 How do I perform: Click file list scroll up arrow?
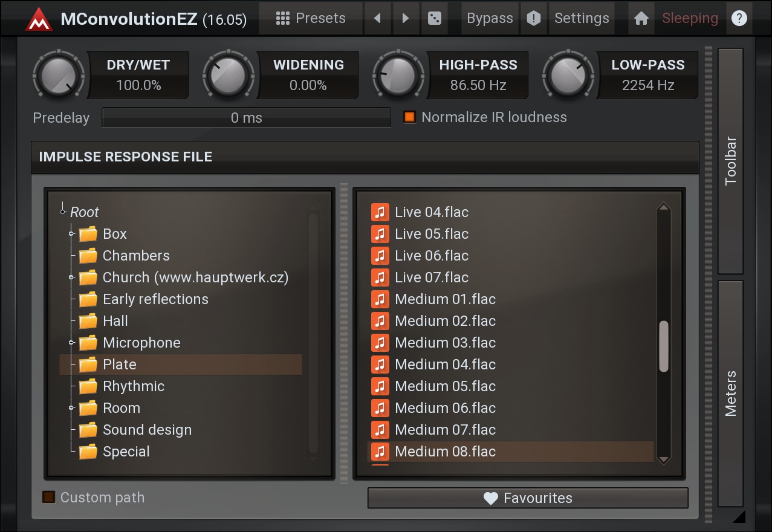(664, 208)
